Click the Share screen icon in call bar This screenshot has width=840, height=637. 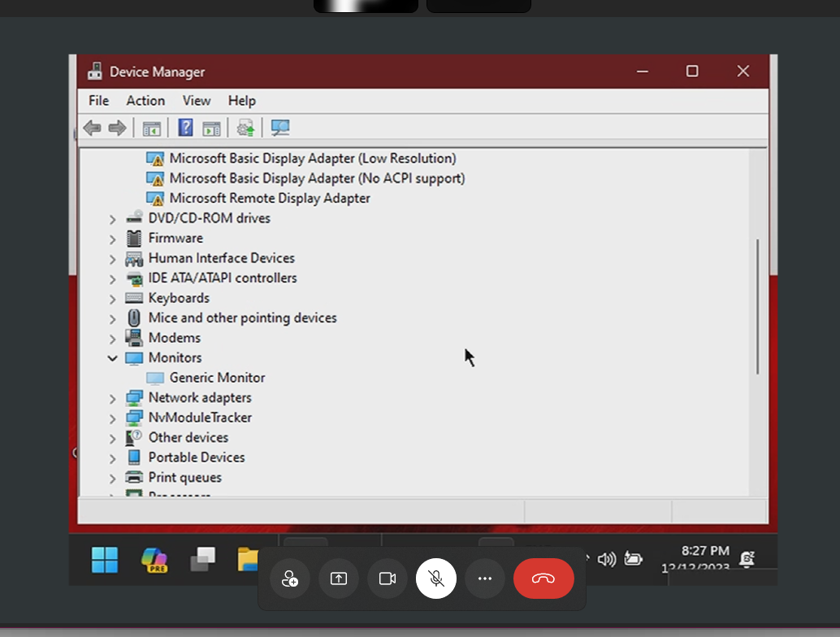(x=339, y=578)
